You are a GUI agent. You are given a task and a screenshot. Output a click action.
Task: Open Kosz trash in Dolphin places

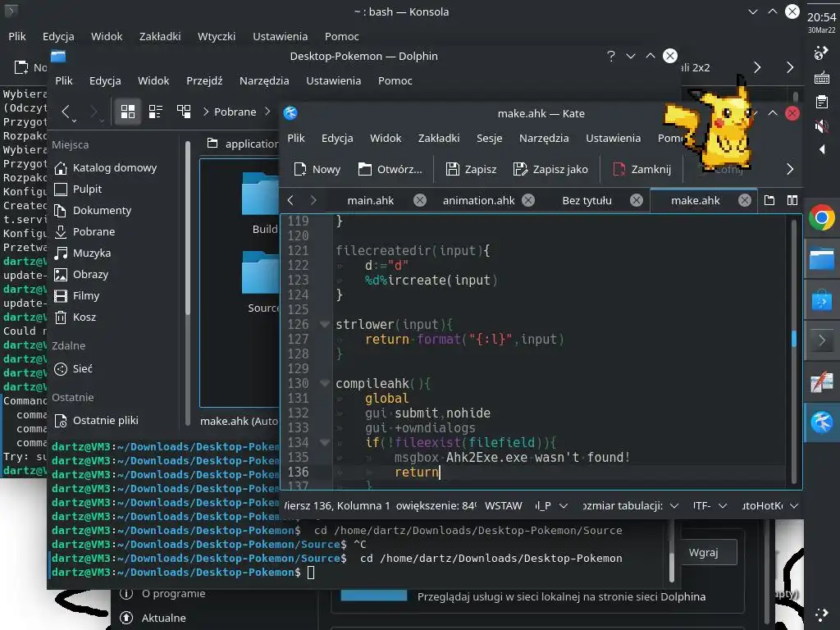click(x=75, y=317)
